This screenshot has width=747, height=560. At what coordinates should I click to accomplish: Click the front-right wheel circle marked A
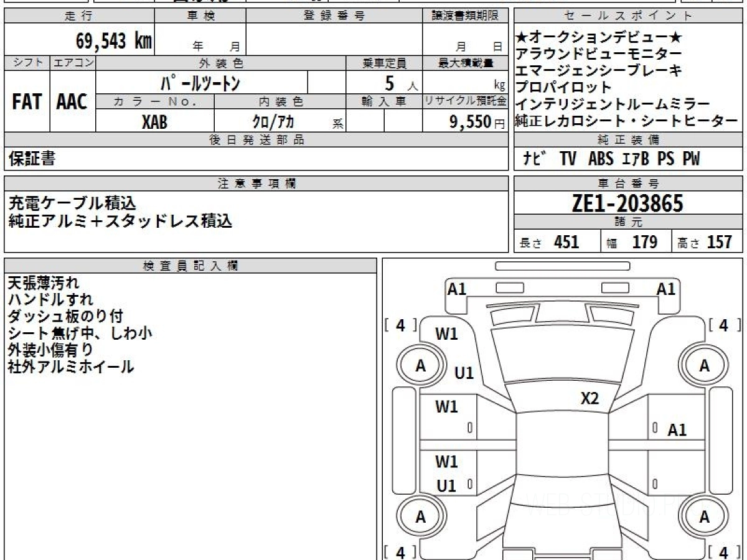[x=704, y=366]
